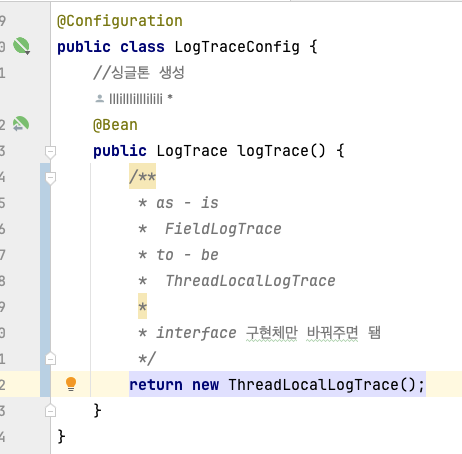This screenshot has width=462, height=454.
Task: Click the blue change marker in gutter
Action: coord(45,280)
